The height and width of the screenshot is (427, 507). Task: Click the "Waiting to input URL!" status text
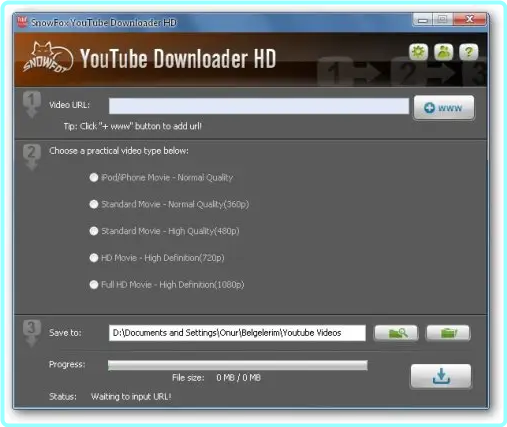click(x=131, y=397)
